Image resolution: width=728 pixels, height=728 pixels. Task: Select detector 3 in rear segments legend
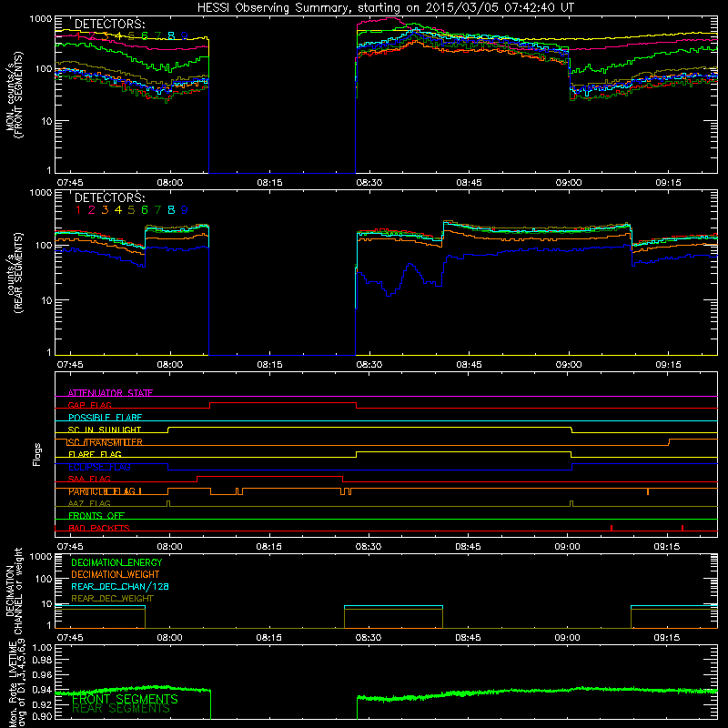pos(105,210)
